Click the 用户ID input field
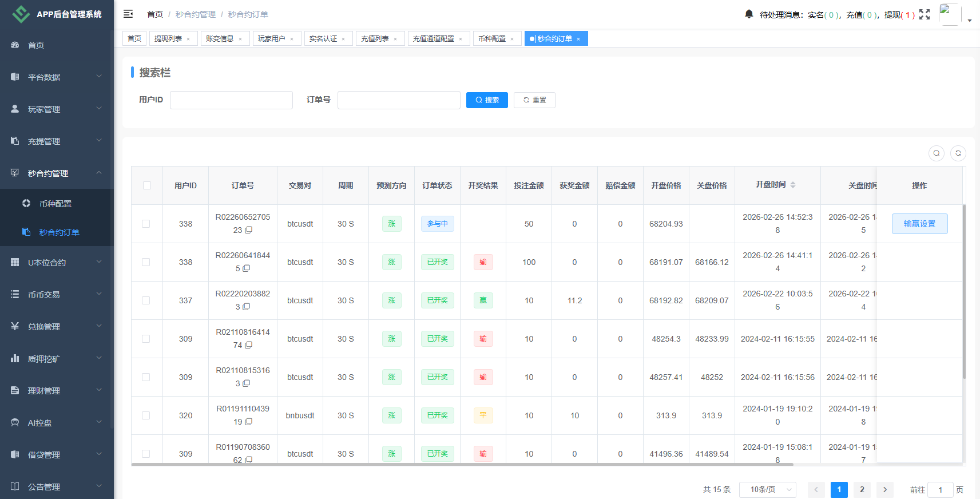The height and width of the screenshot is (499, 980). 231,100
